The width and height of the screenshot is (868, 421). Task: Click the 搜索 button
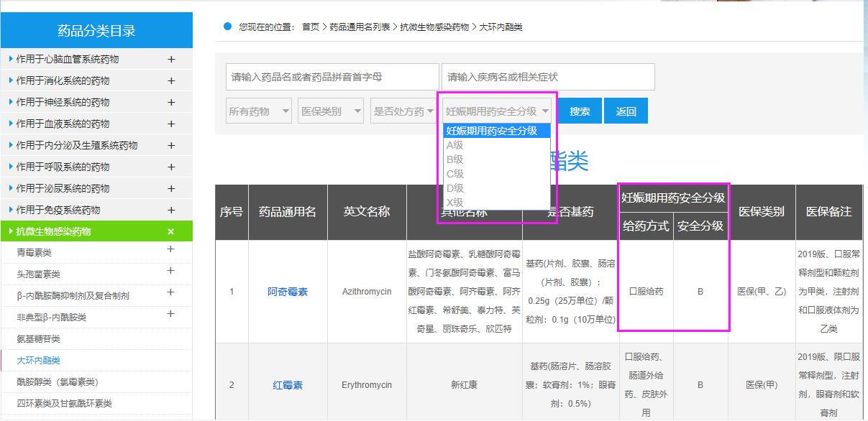click(x=580, y=111)
